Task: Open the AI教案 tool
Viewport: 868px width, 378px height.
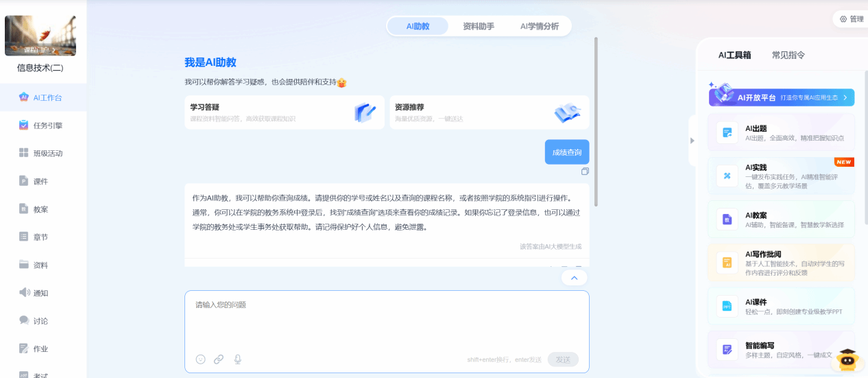Action: click(x=781, y=220)
